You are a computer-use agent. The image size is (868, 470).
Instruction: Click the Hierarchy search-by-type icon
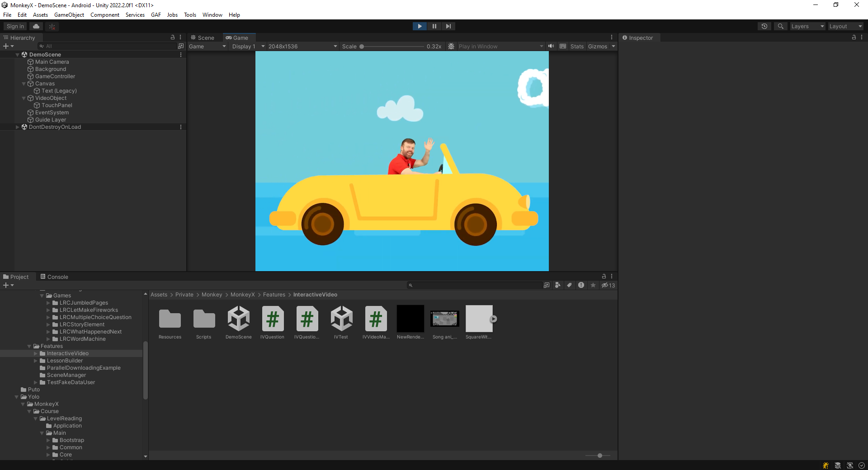click(x=181, y=46)
